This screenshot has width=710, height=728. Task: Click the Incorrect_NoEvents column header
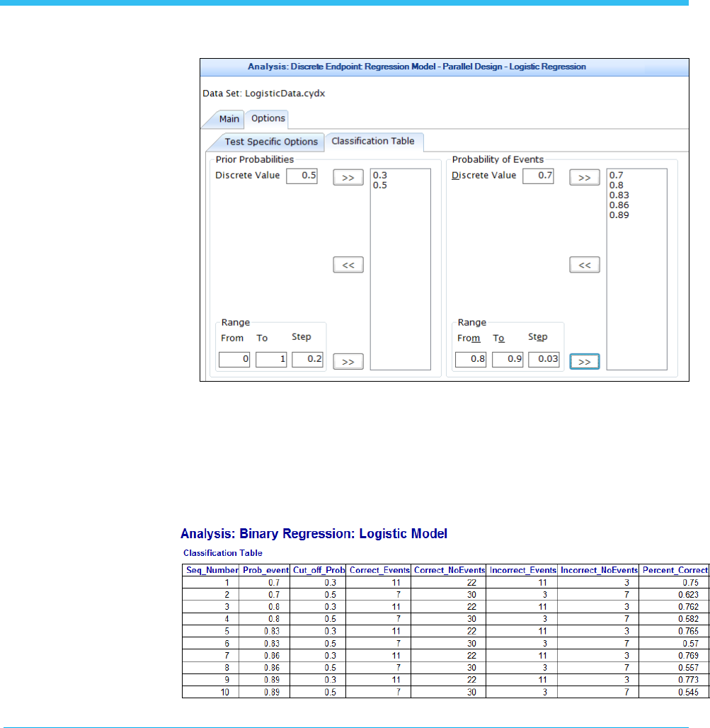pos(599,570)
